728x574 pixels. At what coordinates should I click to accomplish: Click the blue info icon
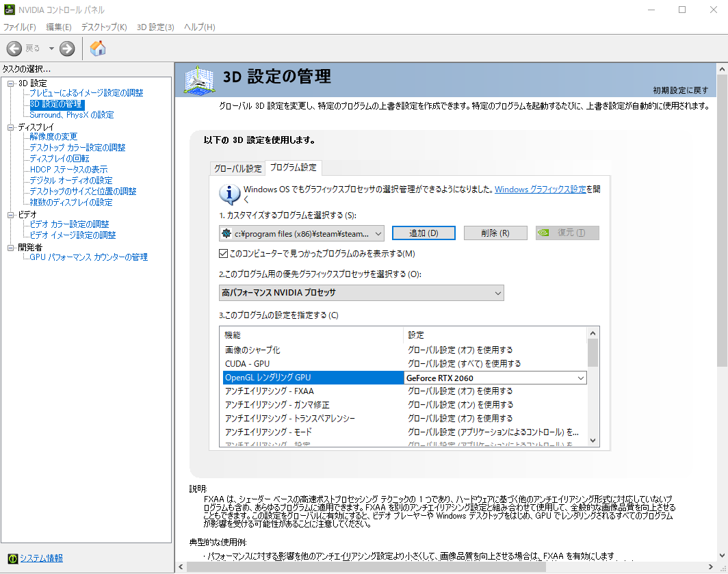coord(229,194)
